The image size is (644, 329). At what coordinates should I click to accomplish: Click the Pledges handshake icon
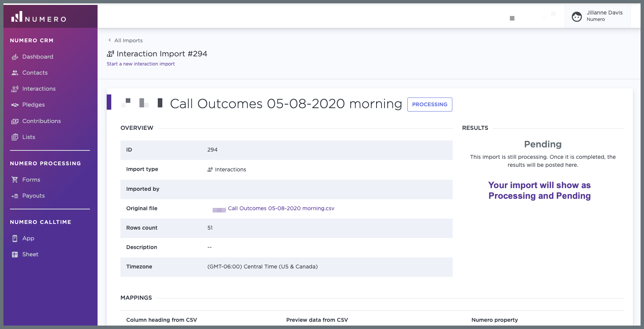coord(15,105)
